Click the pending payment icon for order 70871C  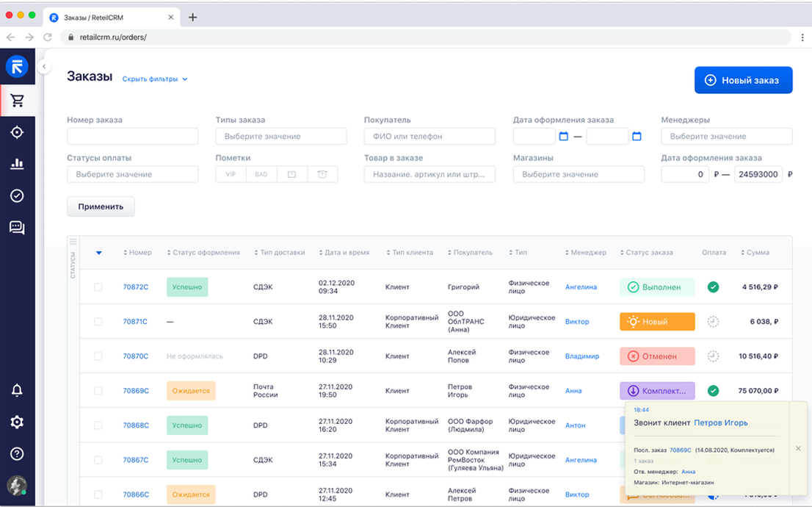[x=713, y=321]
